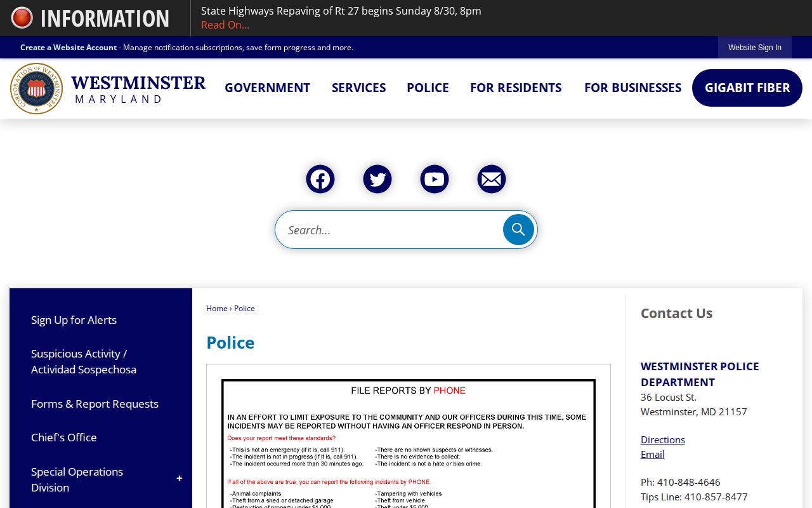
Task: Open Sign Up for Alerts sidebar link
Action: [74, 320]
